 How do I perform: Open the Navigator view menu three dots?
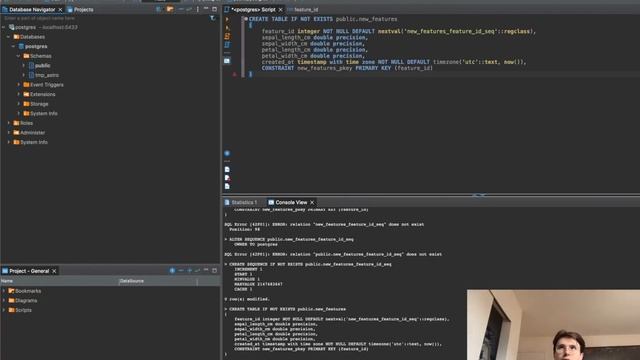pyautogui.click(x=198, y=9)
